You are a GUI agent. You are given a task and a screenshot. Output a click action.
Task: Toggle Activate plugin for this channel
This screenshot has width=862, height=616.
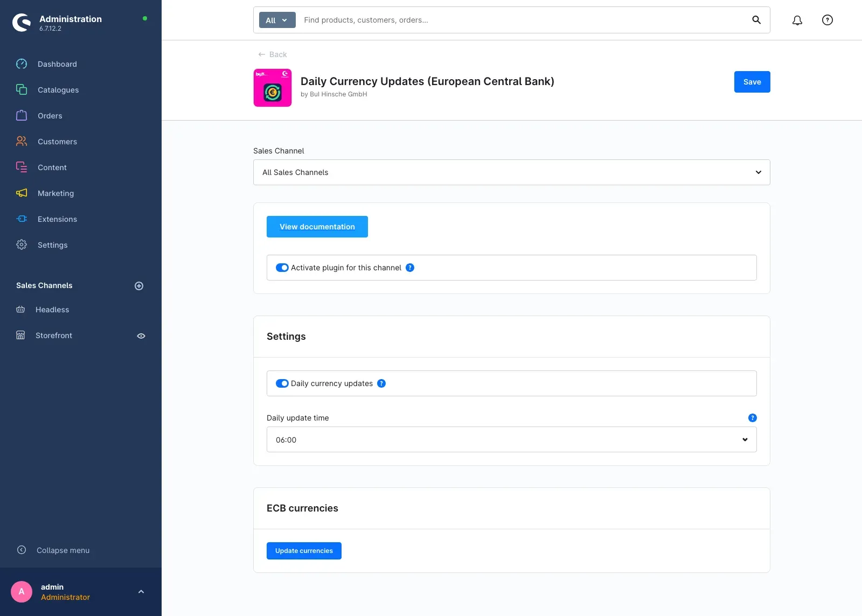(282, 268)
